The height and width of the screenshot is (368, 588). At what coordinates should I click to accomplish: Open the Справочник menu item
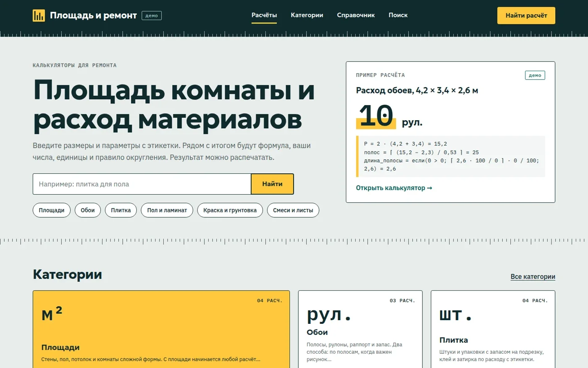click(356, 15)
